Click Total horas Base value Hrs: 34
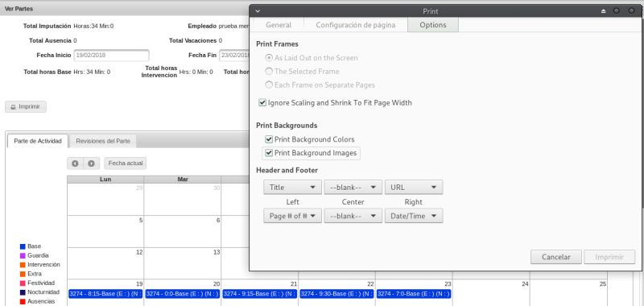This screenshot has width=644, height=306. point(92,72)
